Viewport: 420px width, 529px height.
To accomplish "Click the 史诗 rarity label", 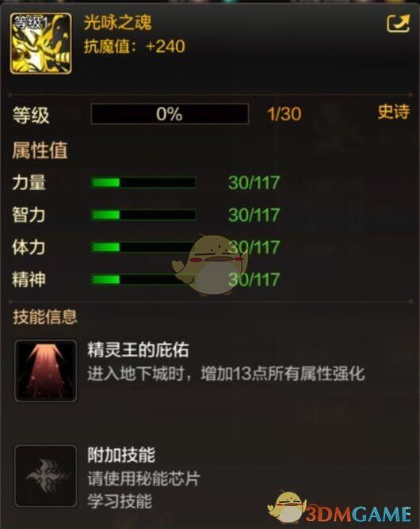I will pos(394,112).
